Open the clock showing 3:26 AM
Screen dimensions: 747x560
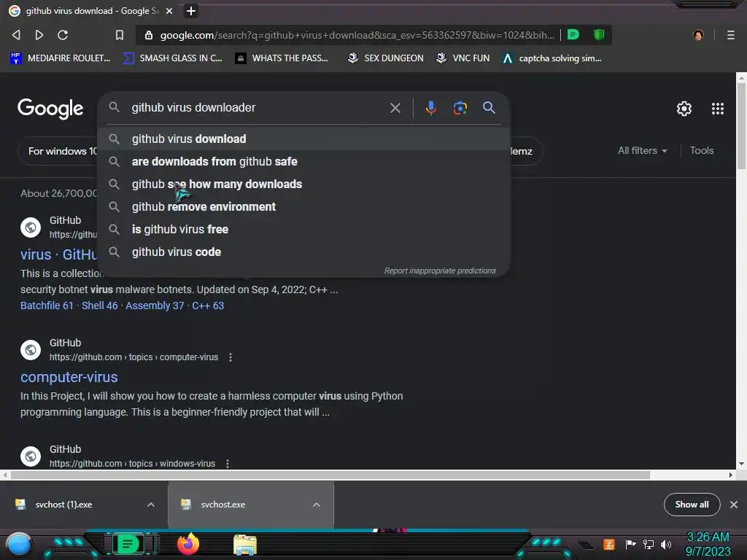click(708, 544)
